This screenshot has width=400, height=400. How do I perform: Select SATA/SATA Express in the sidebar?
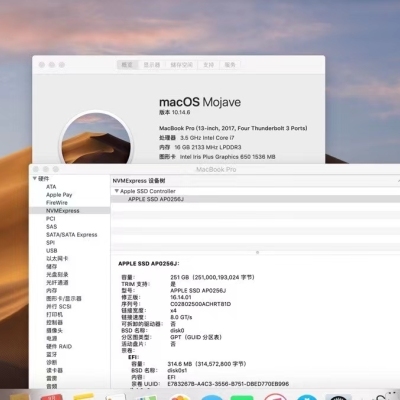click(72, 235)
